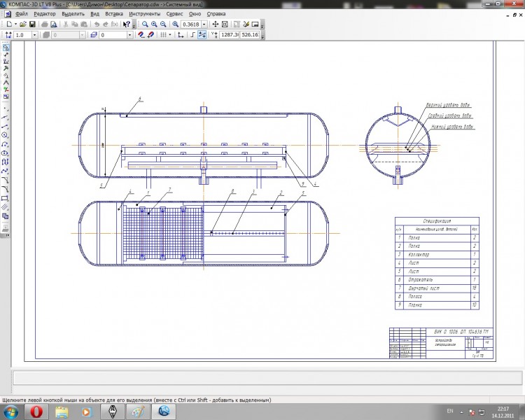
Task: Open the Файл menu
Action: [x=22, y=14]
